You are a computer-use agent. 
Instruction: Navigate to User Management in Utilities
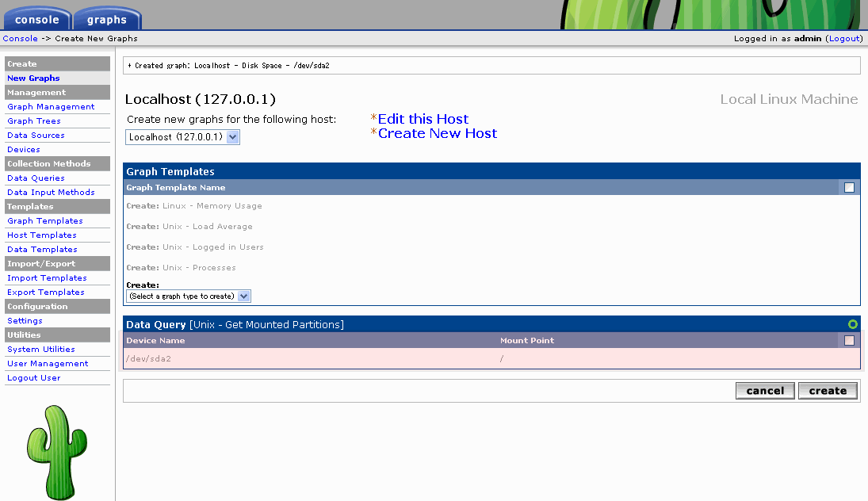point(48,364)
